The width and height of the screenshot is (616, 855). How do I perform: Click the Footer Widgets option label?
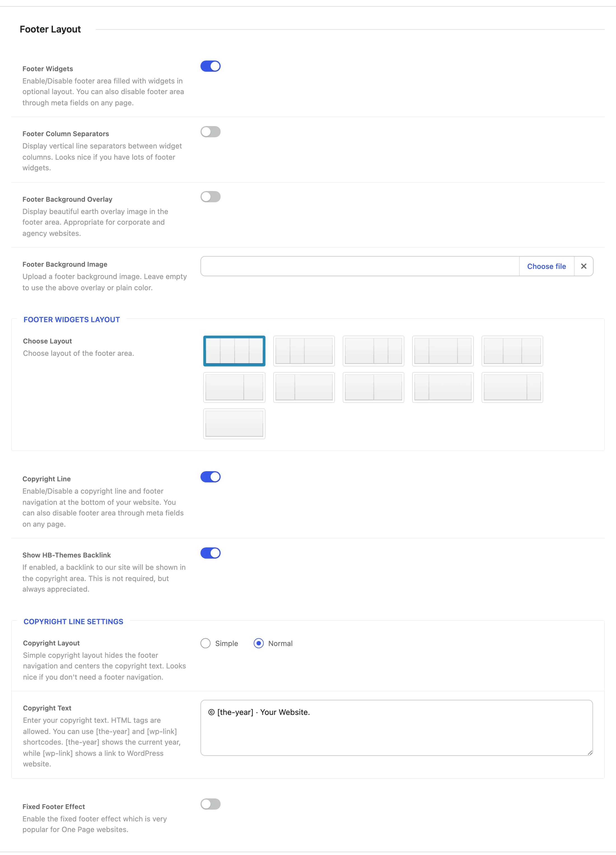(x=48, y=69)
